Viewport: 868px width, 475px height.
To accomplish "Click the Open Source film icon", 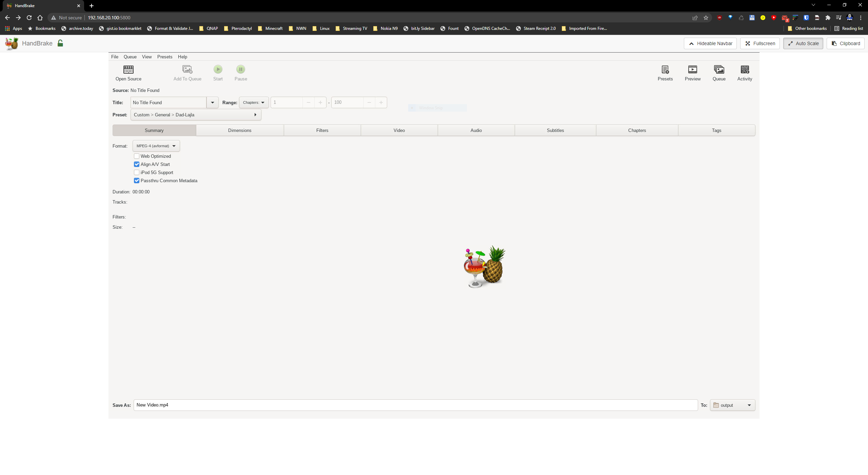I will click(x=128, y=70).
